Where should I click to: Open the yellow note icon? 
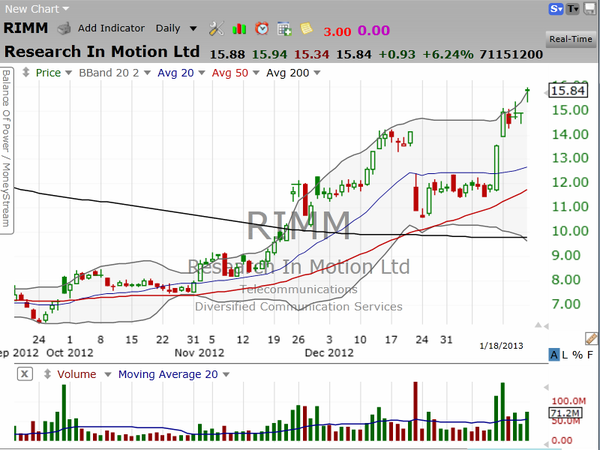(307, 29)
